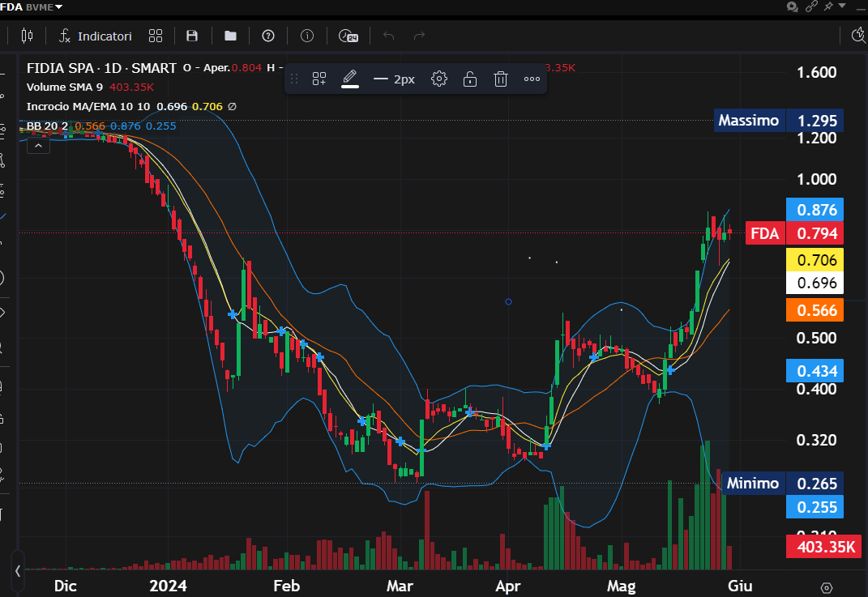The height and width of the screenshot is (597, 868).
Task: Open the Indicatori menu
Action: (96, 36)
